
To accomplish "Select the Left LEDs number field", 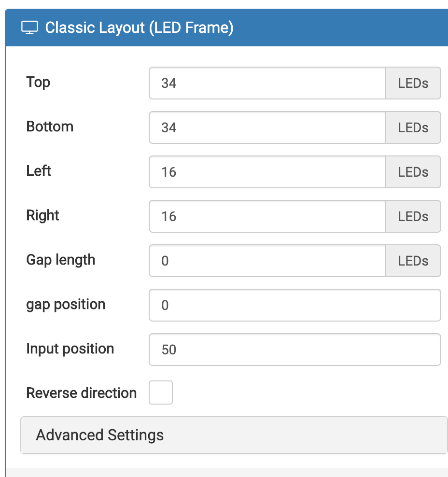I will coord(267,172).
